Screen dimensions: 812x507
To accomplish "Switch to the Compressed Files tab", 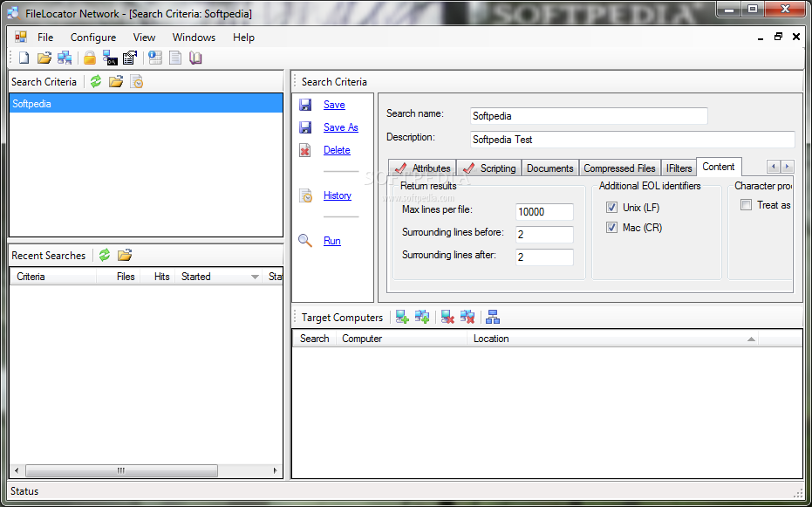I will click(x=620, y=168).
